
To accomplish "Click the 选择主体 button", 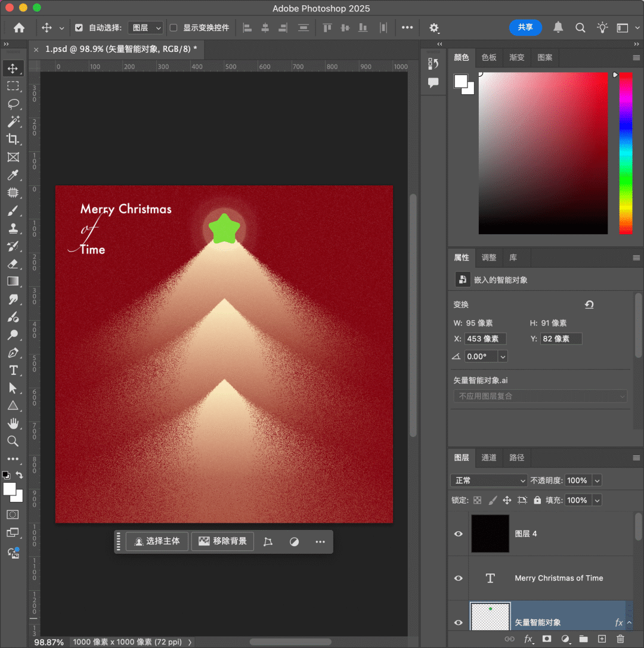I will click(157, 541).
